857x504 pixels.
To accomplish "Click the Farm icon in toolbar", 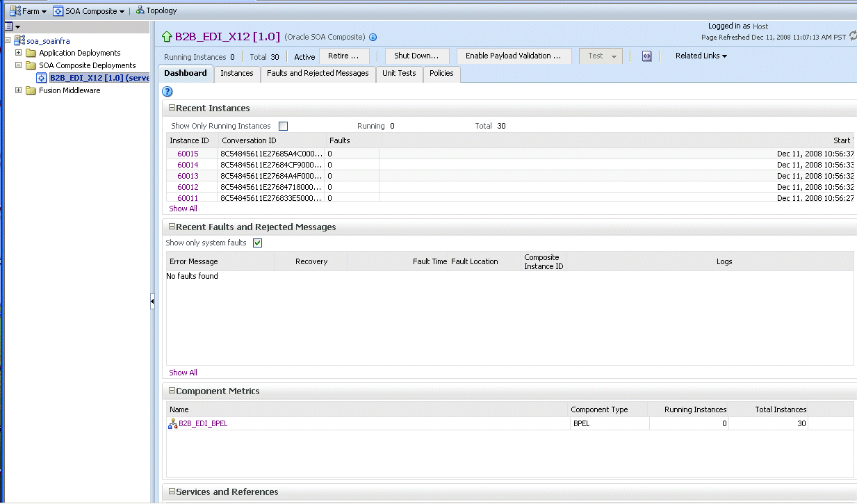I will click(x=15, y=11).
